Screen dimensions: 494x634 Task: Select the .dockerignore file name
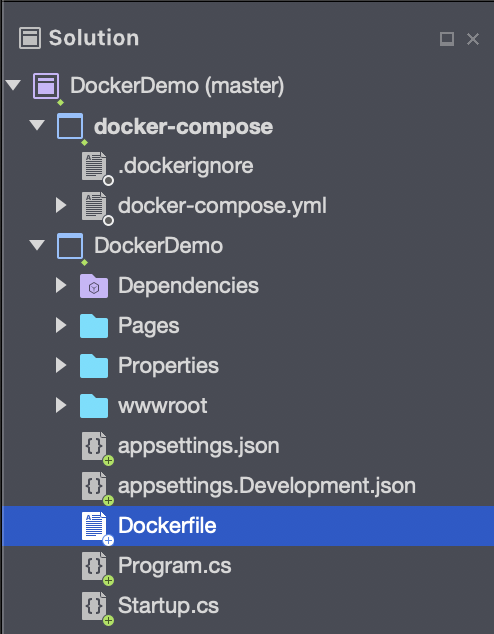[186, 166]
